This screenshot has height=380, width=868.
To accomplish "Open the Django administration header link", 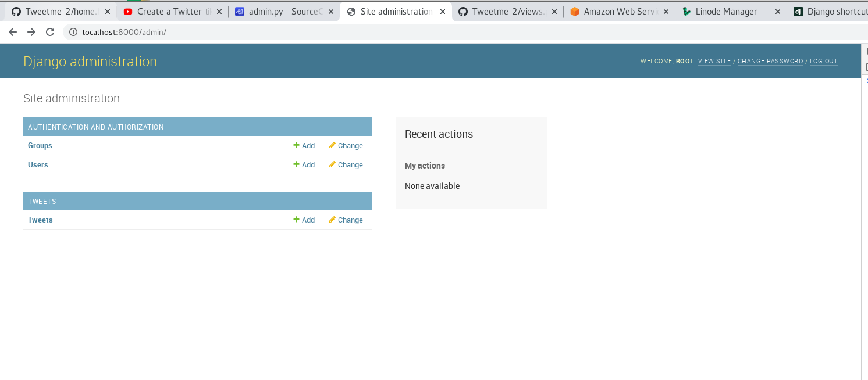I will click(x=90, y=62).
